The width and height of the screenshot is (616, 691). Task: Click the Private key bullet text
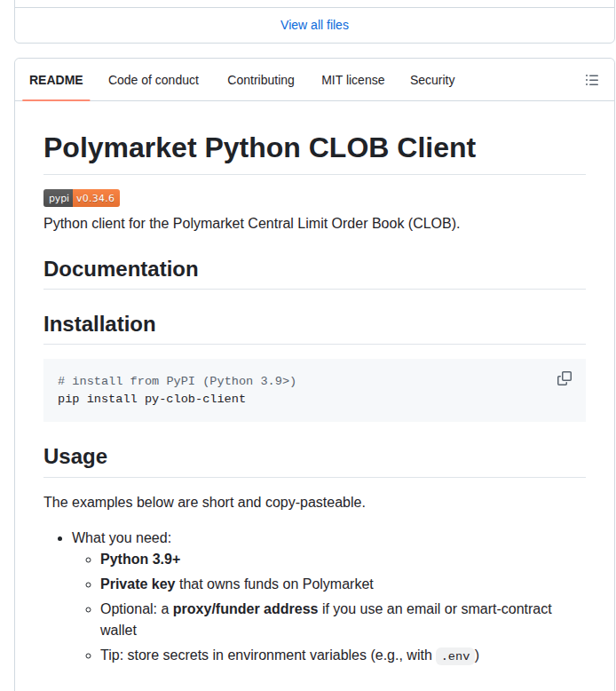tap(236, 584)
